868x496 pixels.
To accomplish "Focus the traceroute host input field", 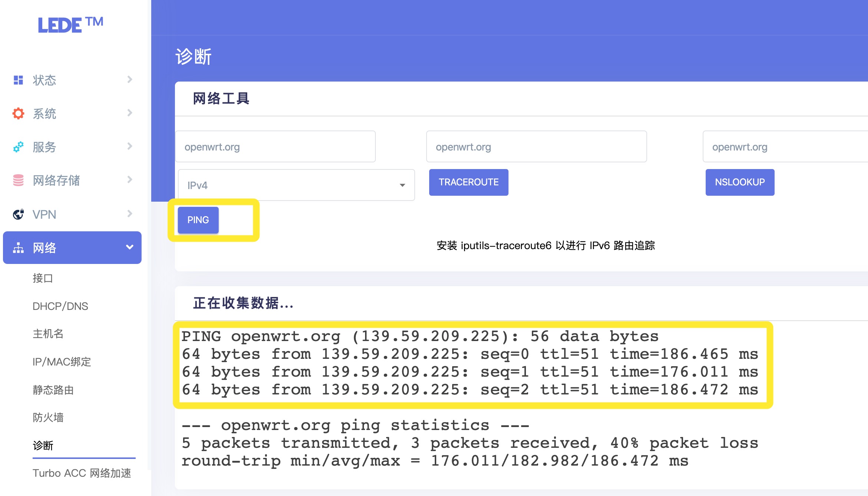I will point(537,146).
